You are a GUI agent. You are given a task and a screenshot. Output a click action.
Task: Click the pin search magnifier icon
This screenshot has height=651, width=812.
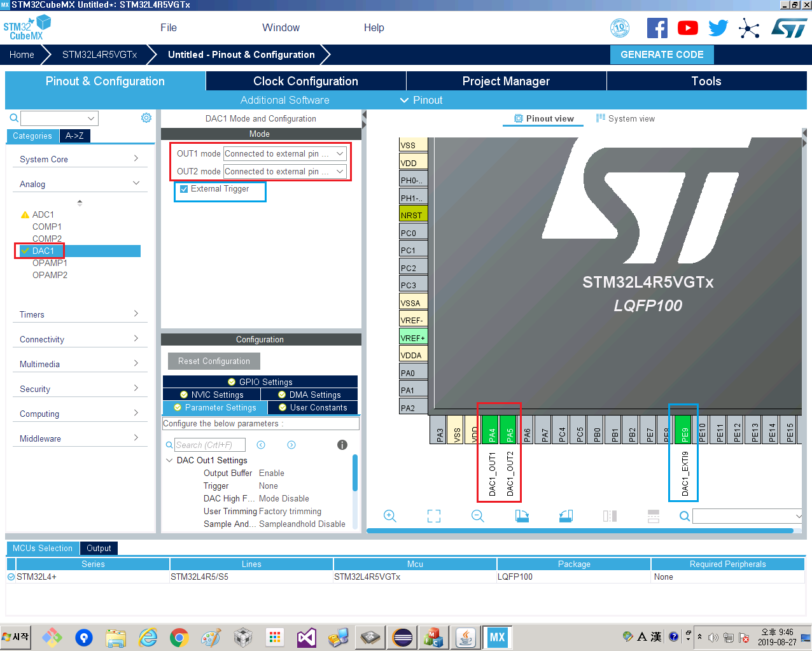[x=685, y=516]
